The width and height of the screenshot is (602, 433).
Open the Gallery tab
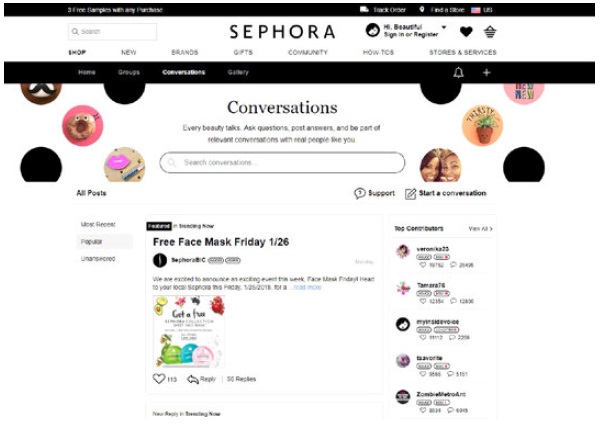(x=238, y=72)
